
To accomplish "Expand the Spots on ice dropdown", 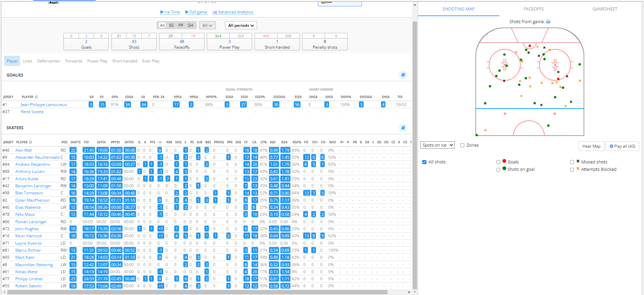I will coord(437,145).
